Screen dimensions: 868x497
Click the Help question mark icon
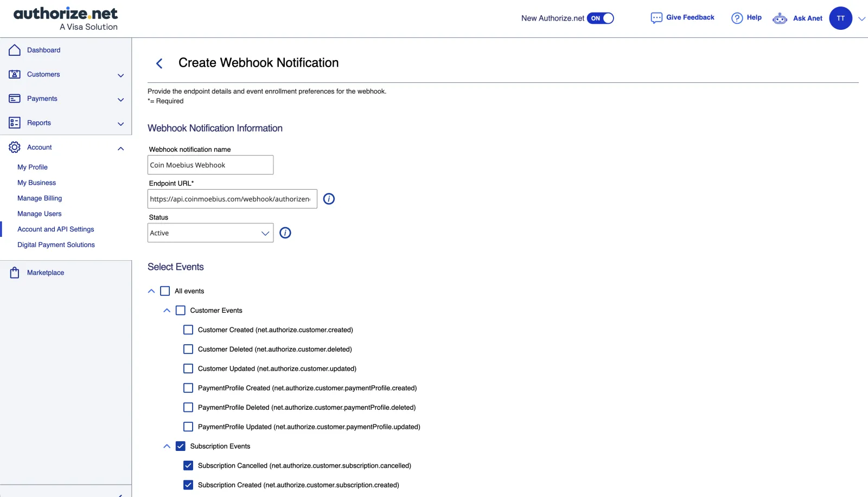[x=737, y=18]
